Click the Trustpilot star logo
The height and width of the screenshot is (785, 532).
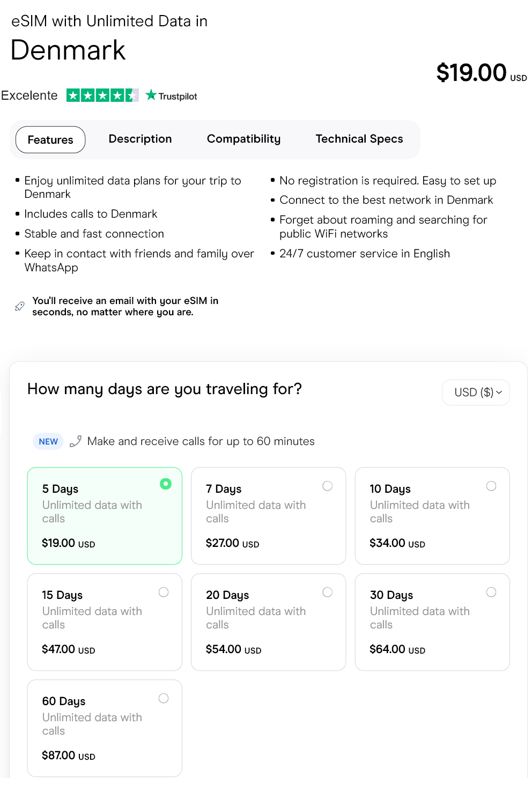(151, 95)
